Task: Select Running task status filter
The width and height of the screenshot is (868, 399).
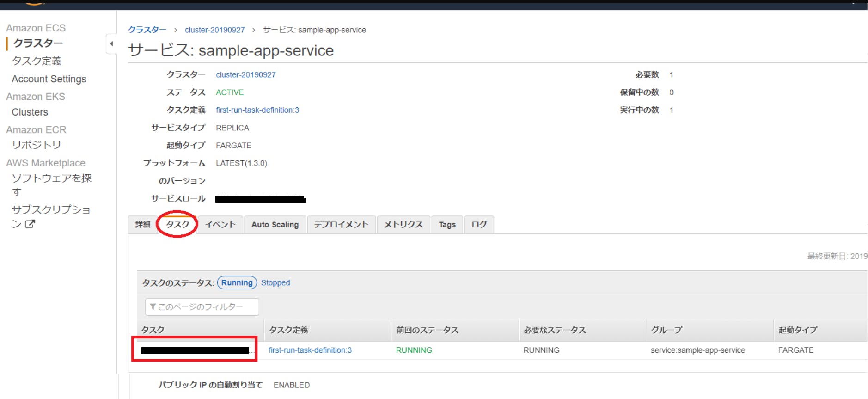Action: click(x=237, y=282)
